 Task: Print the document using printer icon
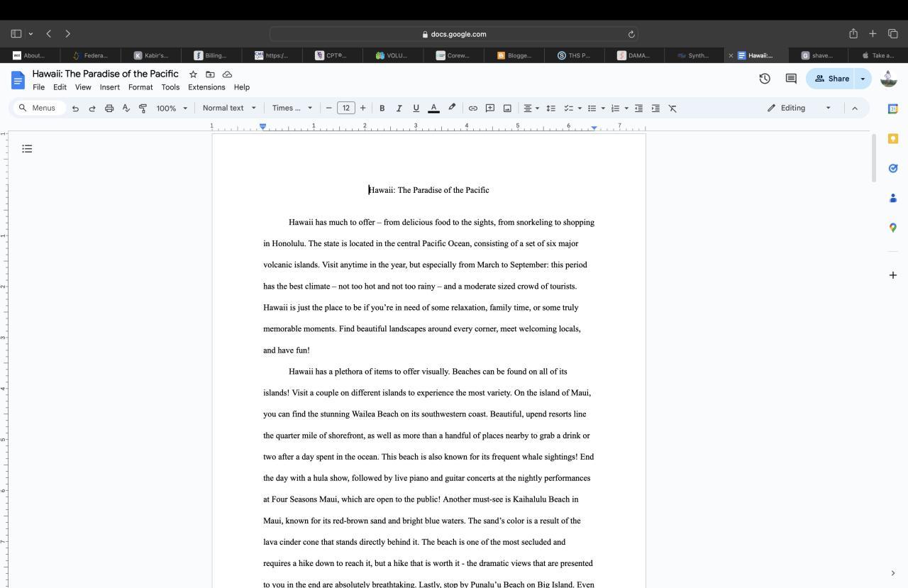tap(109, 108)
